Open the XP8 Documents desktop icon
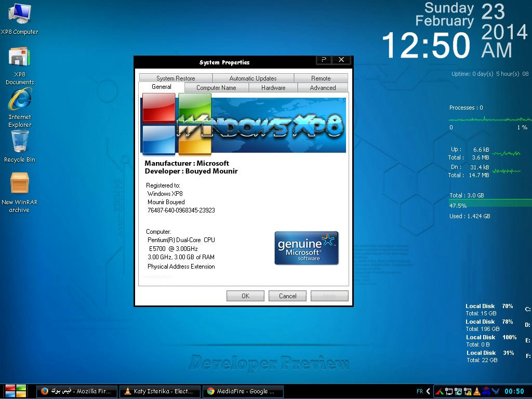This screenshot has height=399, width=532. click(x=19, y=66)
